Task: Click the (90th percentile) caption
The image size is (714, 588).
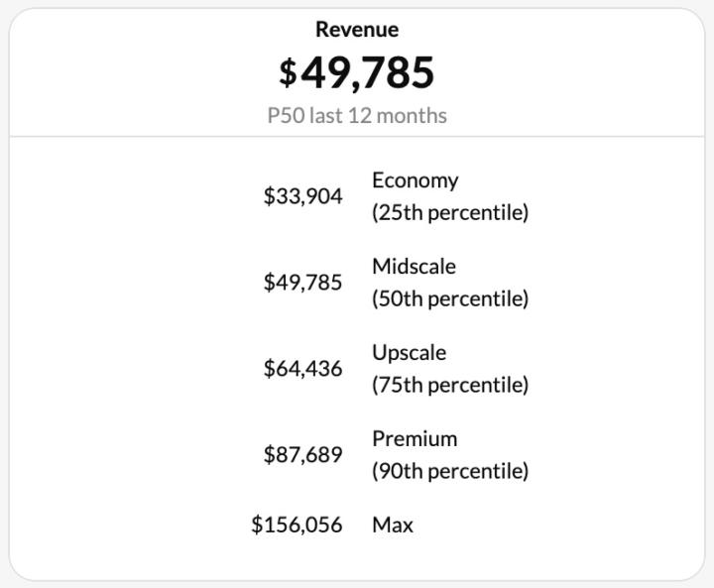Action: [x=449, y=471]
